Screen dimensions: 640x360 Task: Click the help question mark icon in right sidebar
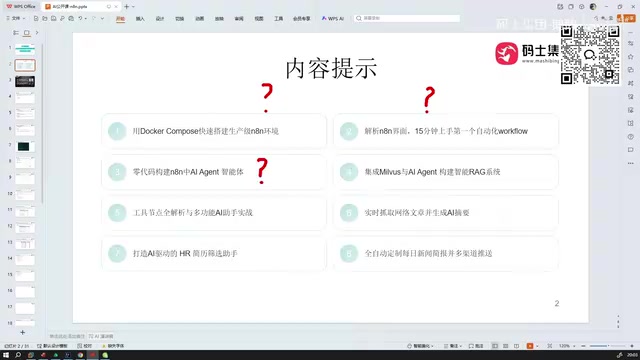pyautogui.click(x=631, y=137)
